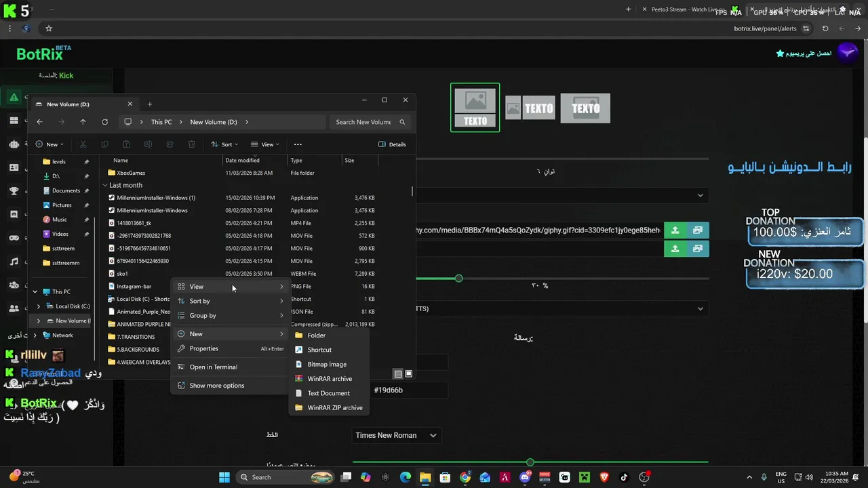The image size is (868, 488).
Task: Open the TikTok icon on the taskbar
Action: click(x=624, y=477)
